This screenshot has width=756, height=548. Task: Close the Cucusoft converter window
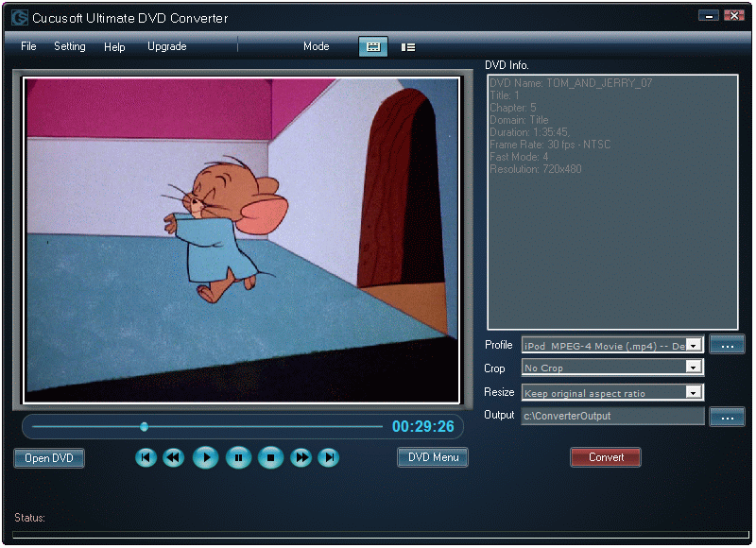[734, 16]
